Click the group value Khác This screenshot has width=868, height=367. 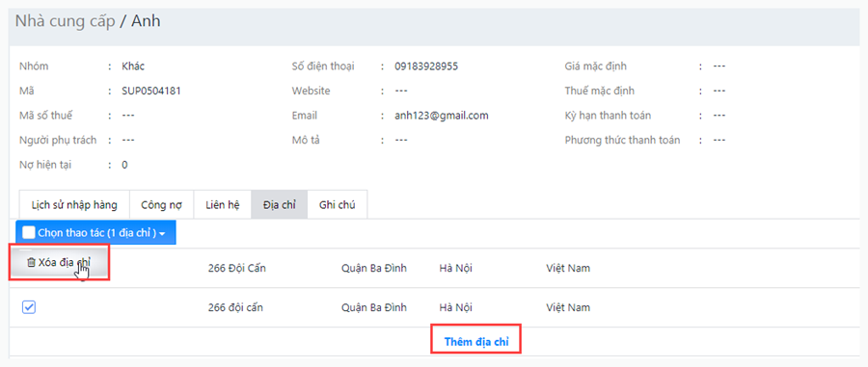(x=133, y=66)
